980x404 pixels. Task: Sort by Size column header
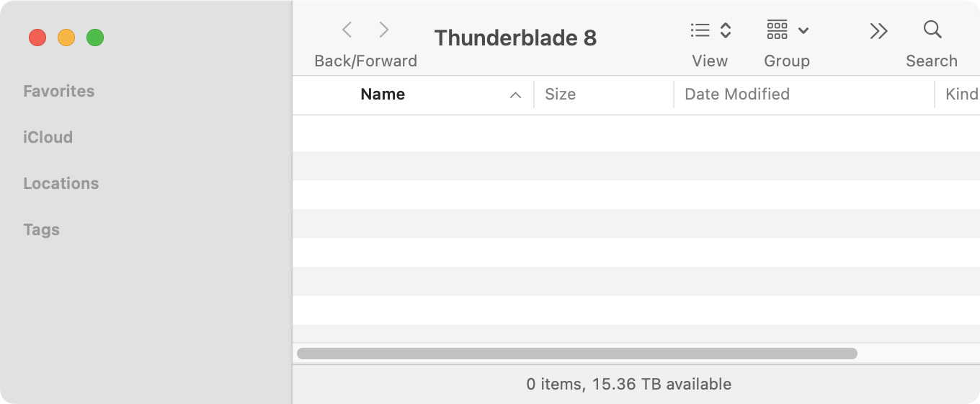pyautogui.click(x=561, y=94)
